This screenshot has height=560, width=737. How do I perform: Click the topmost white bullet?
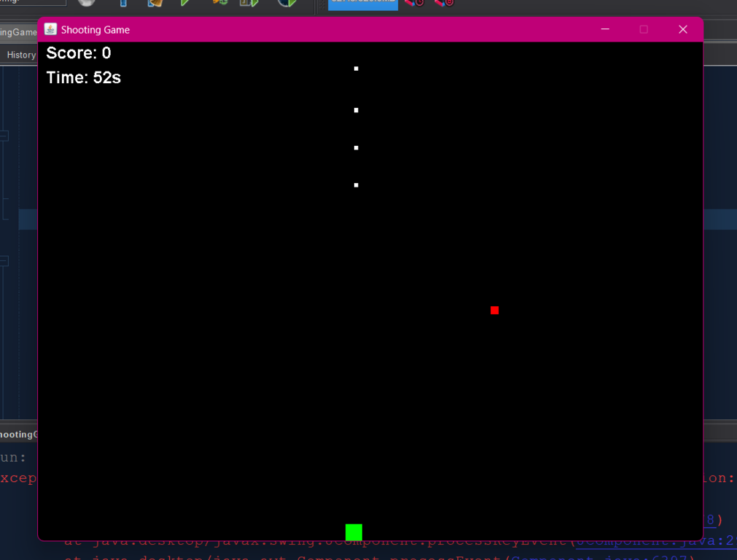click(x=356, y=69)
